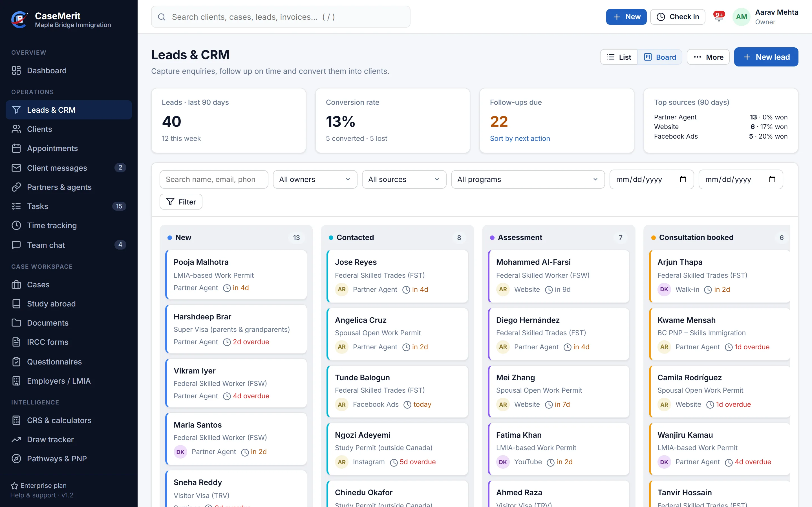Open the All programs dropdown
The height and width of the screenshot is (507, 812).
click(x=528, y=179)
